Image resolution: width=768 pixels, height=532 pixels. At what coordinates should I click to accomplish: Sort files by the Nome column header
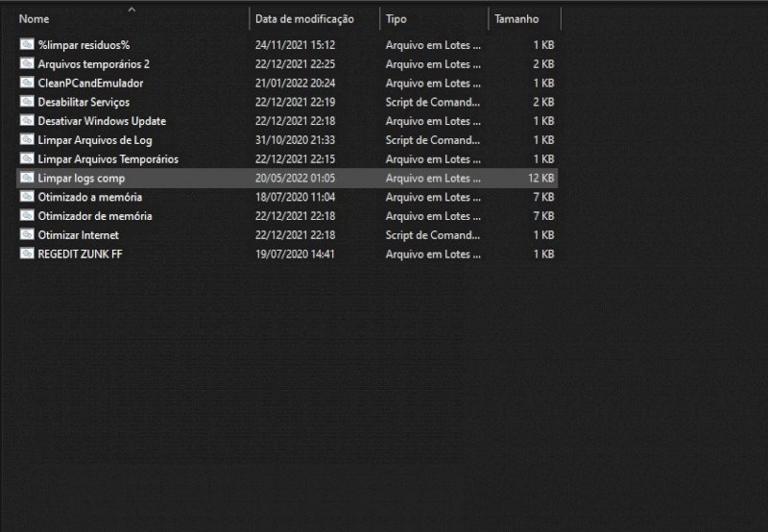click(35, 19)
